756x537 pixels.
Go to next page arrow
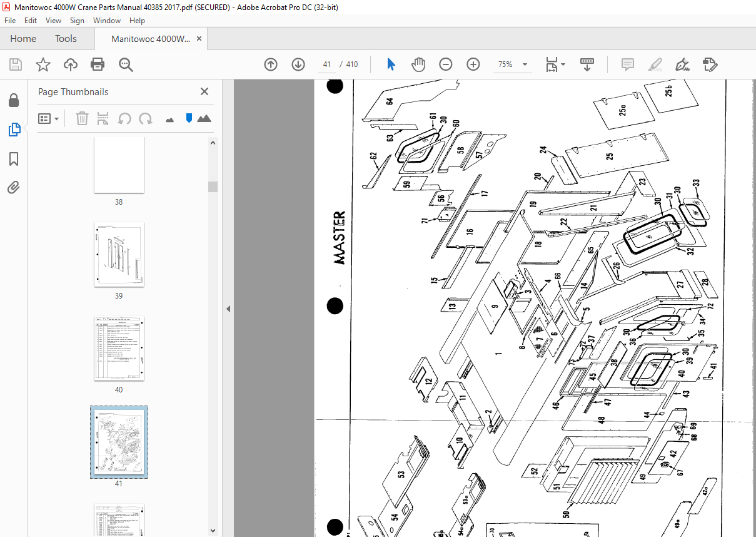point(298,64)
